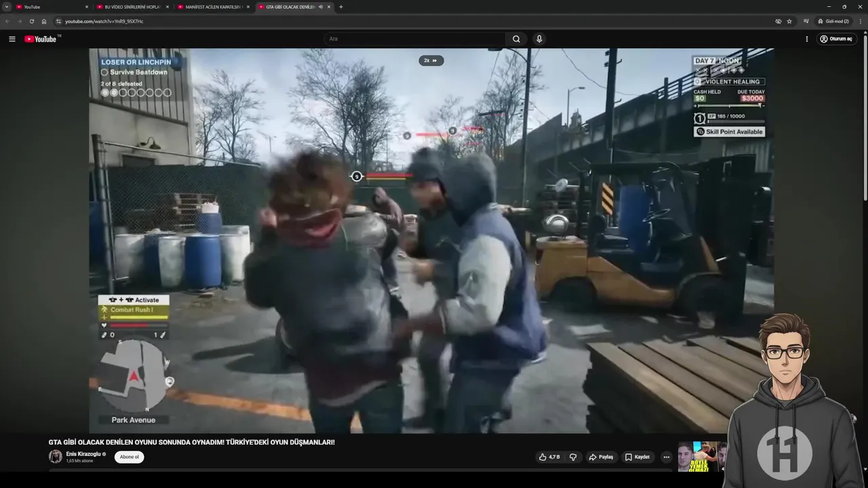
Task: Click the Survive Beatdown objective
Action: 134,72
